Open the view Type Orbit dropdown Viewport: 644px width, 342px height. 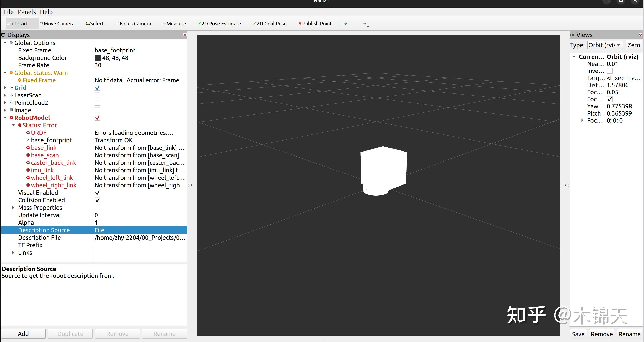click(605, 45)
